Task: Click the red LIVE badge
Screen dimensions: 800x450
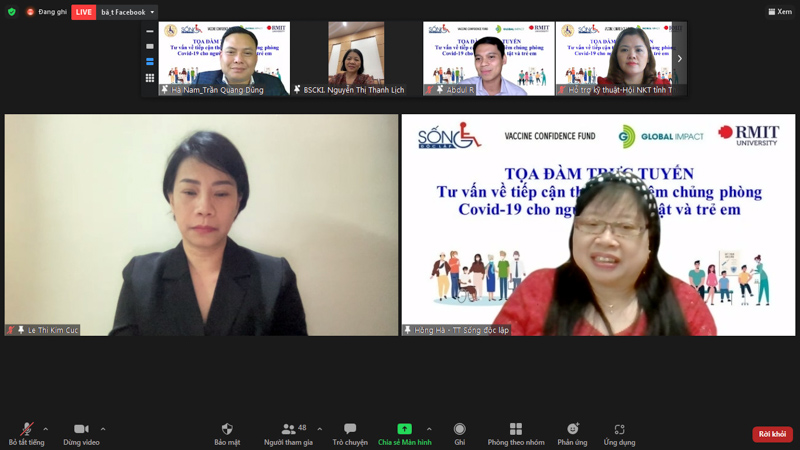Action: pos(84,12)
